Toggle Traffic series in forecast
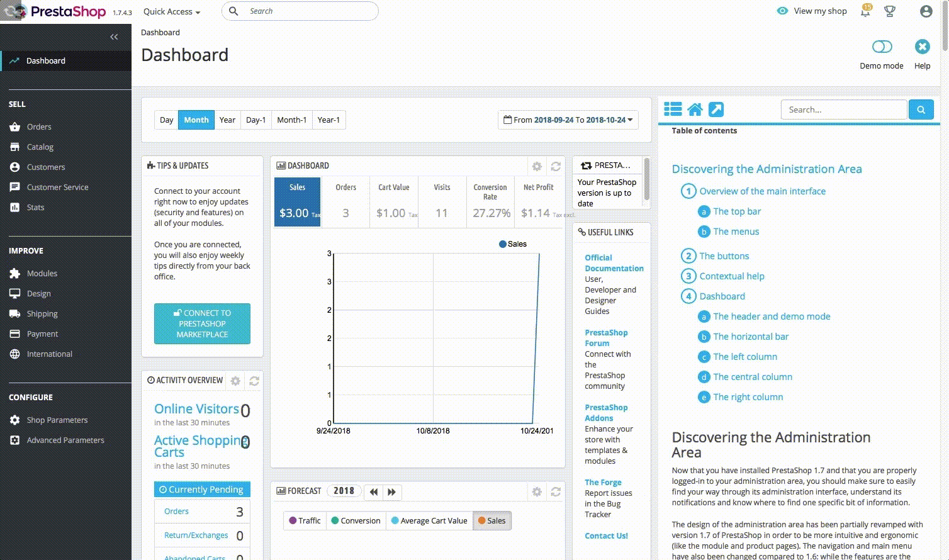 [305, 520]
